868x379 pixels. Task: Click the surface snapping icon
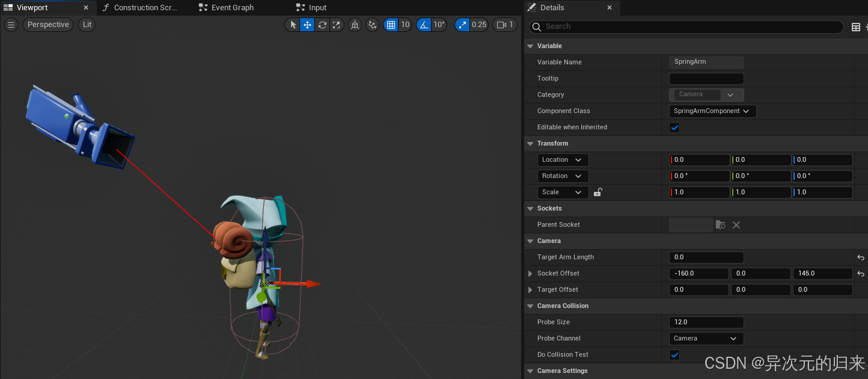(373, 25)
